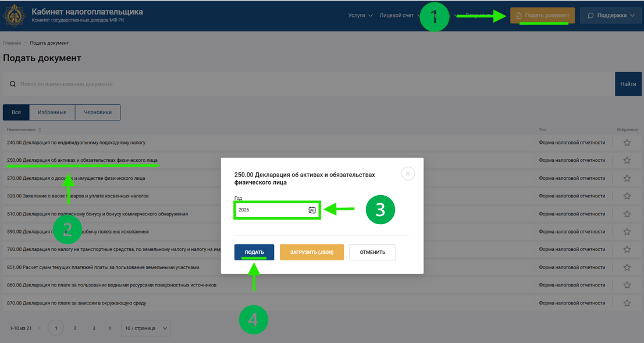
Task: Toggle favorite star for 870.00 declaration
Action: pos(627,303)
